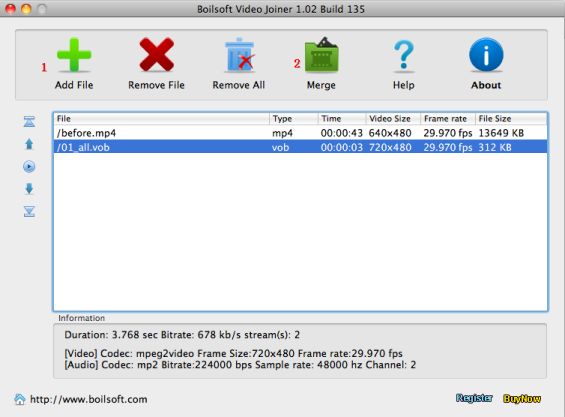
Task: Start joining with the Merge icon
Action: click(x=321, y=55)
